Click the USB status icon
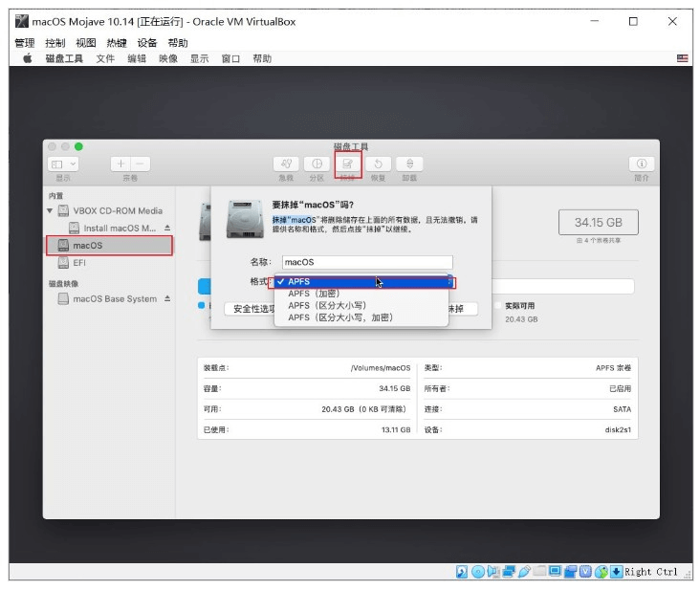Image resolution: width=700 pixels, height=590 pixels. [x=525, y=572]
